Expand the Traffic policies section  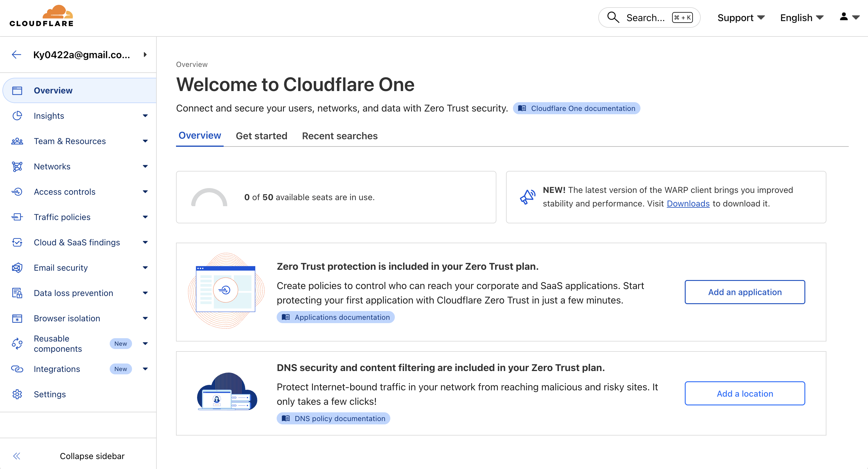coord(145,217)
